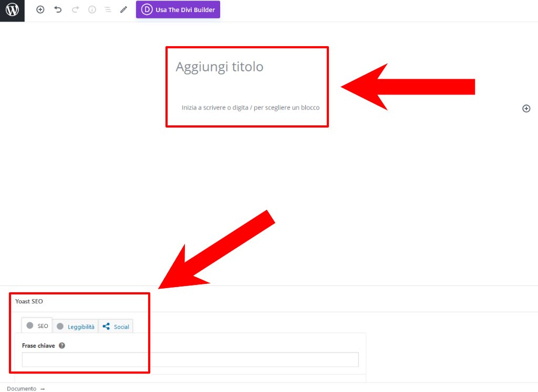Click the WordPress logo icon
The image size is (538, 392).
click(x=13, y=10)
